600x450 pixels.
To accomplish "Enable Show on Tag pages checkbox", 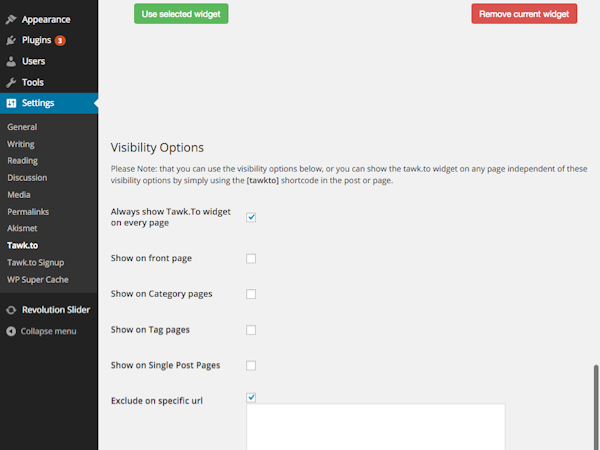I will 251,330.
